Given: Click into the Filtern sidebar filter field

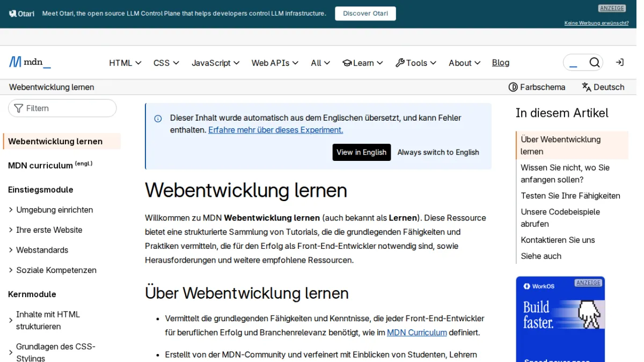Looking at the screenshot, I should pos(62,108).
